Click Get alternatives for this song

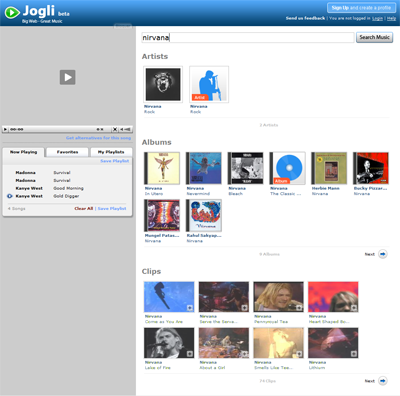pos(98,138)
